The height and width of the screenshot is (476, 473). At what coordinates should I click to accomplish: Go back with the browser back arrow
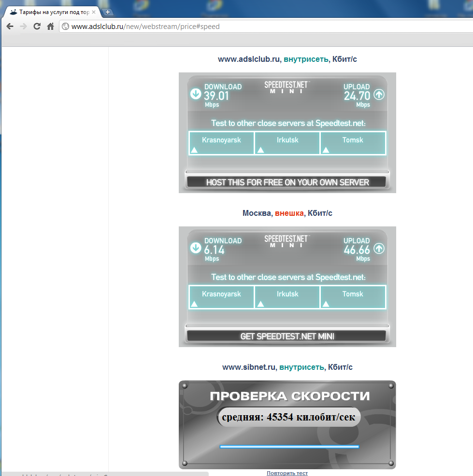(x=10, y=27)
